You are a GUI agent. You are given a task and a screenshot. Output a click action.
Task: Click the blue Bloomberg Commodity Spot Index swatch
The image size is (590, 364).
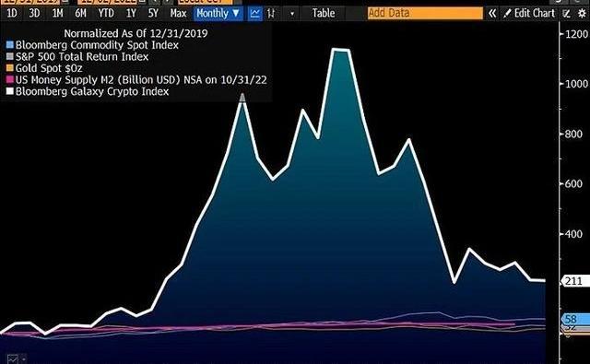point(10,45)
